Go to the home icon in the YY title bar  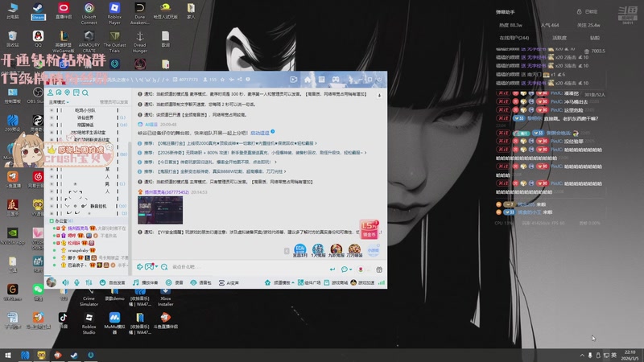point(308,80)
